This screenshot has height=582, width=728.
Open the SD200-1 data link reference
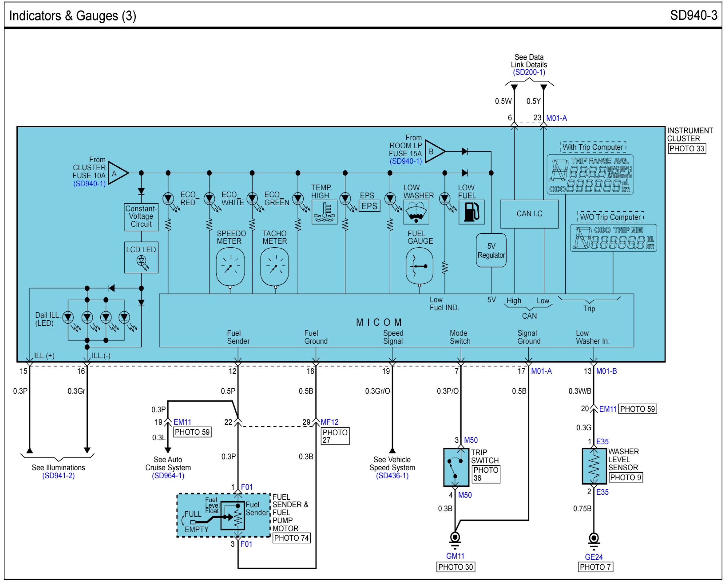tap(529, 72)
